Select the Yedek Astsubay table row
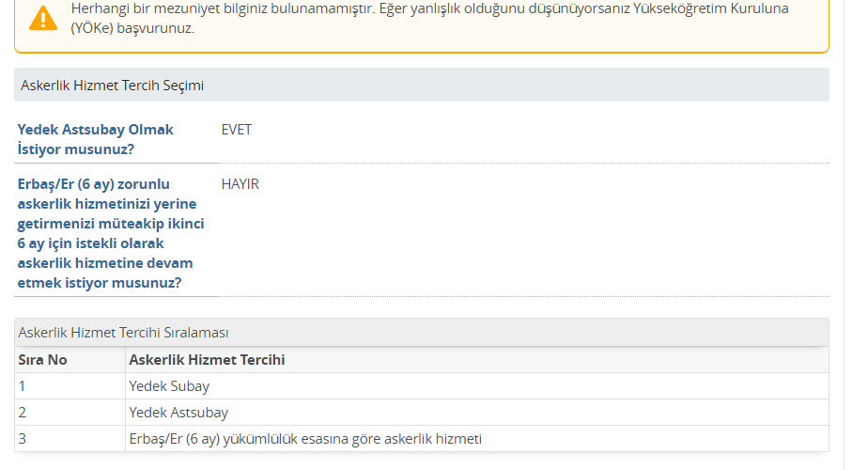 click(422, 413)
